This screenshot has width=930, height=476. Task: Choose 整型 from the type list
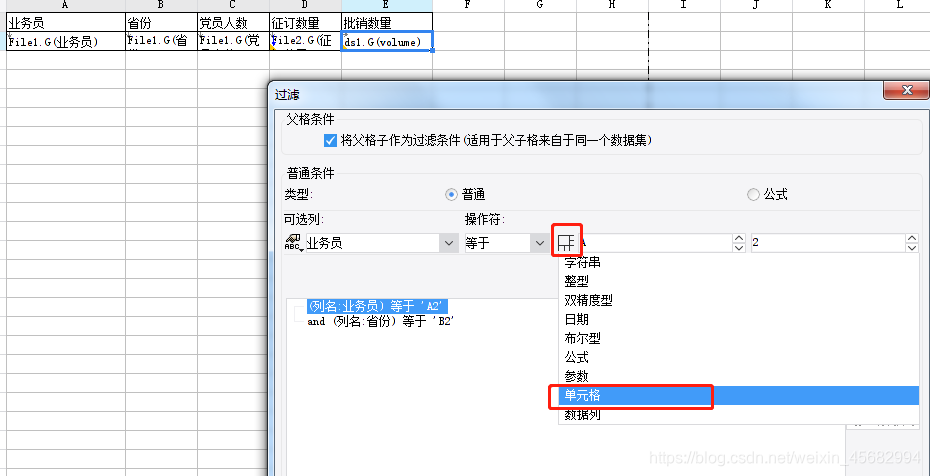pyautogui.click(x=739, y=281)
